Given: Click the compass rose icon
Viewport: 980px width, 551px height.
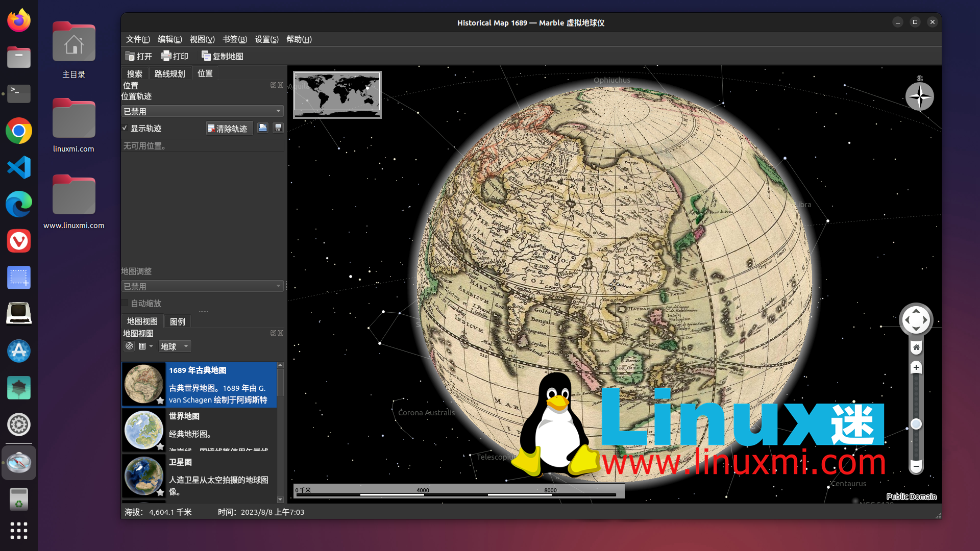Looking at the screenshot, I should (x=920, y=96).
